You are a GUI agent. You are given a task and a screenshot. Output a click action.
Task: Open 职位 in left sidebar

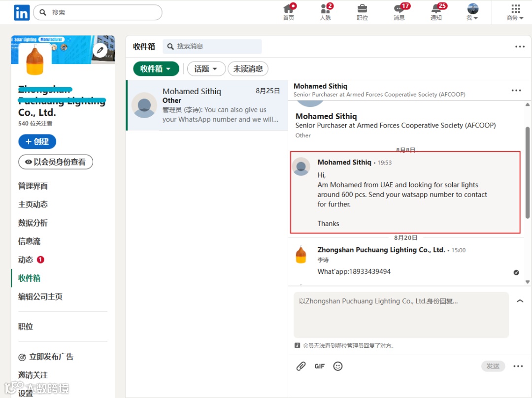[x=26, y=327]
